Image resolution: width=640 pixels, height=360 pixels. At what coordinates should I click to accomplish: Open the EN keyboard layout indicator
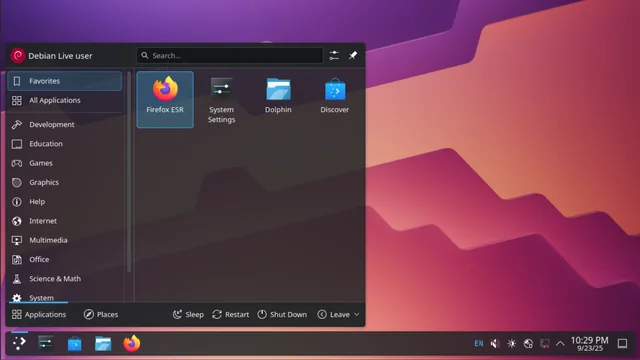click(479, 343)
